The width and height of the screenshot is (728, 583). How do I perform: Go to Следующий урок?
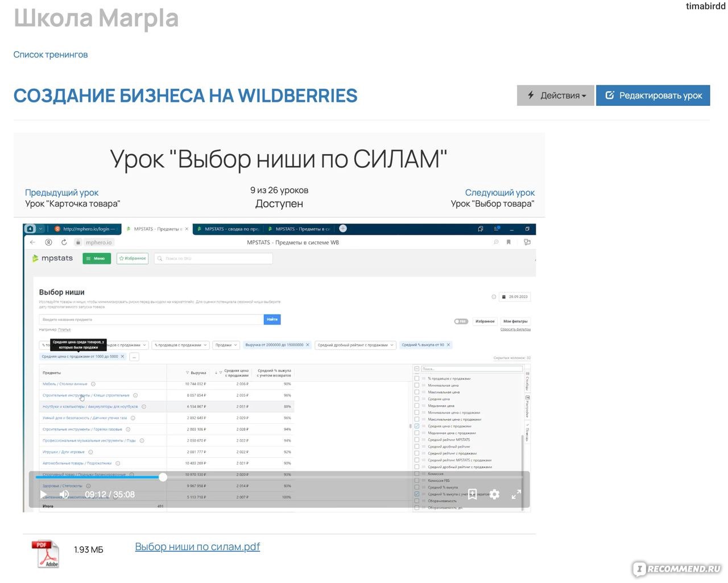(x=500, y=193)
